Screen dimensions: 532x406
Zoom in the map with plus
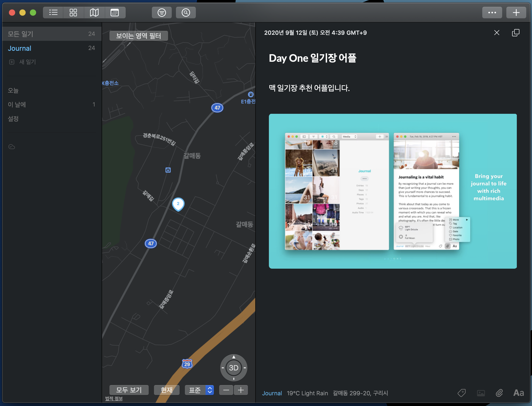241,390
